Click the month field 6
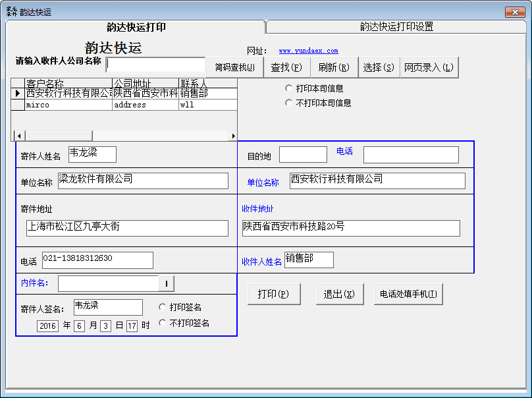Image resolution: width=532 pixels, height=398 pixels. (79, 326)
